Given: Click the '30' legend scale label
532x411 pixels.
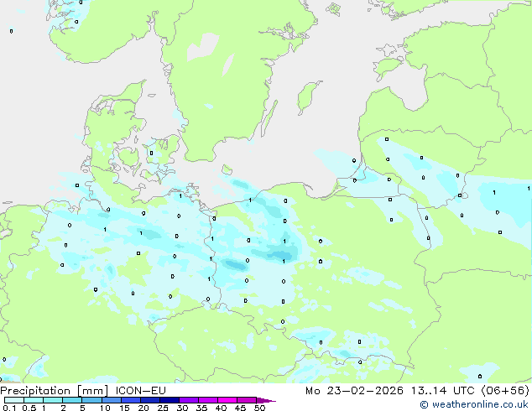Looking at the screenshot, I should tap(182, 408).
